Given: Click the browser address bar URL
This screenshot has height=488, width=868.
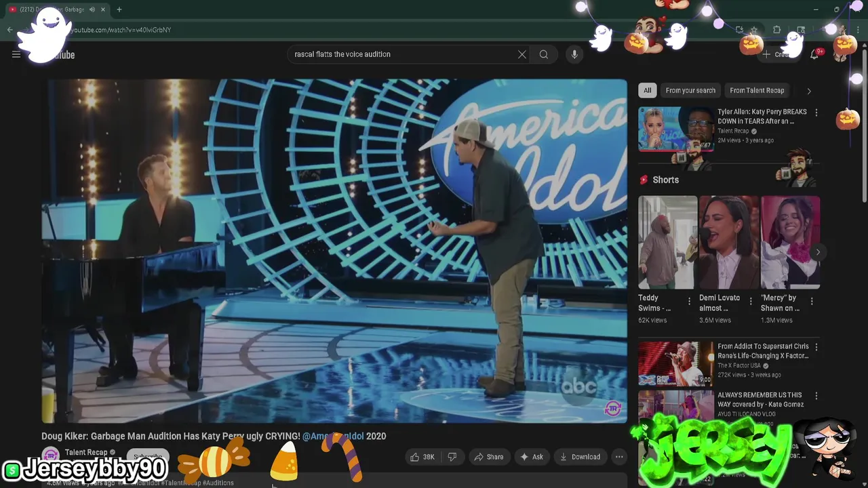Looking at the screenshot, I should (122, 30).
